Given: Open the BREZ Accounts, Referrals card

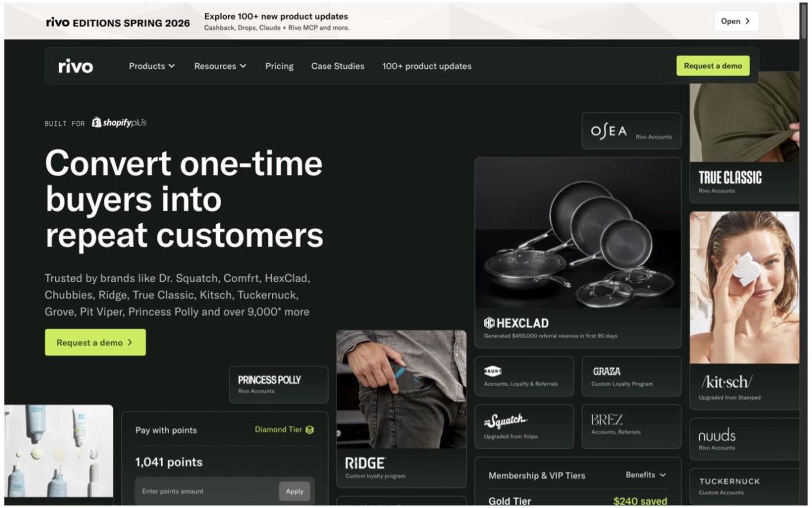Looking at the screenshot, I should pyautogui.click(x=631, y=427).
